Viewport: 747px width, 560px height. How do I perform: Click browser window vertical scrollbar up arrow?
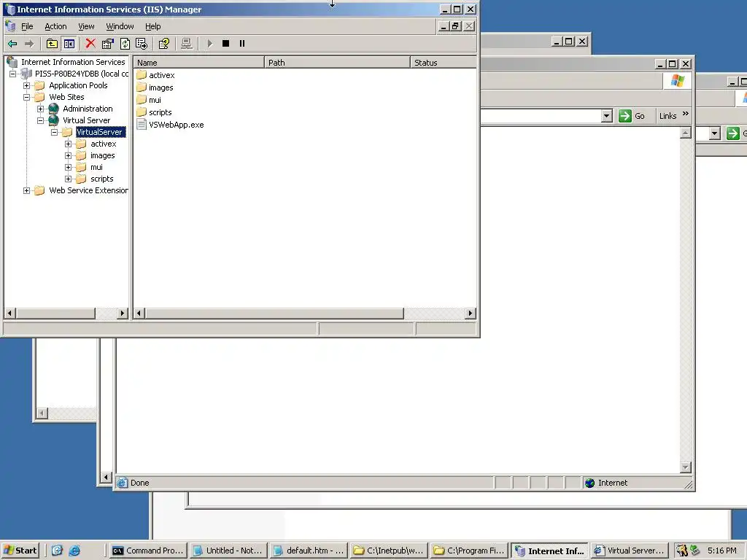tap(686, 133)
